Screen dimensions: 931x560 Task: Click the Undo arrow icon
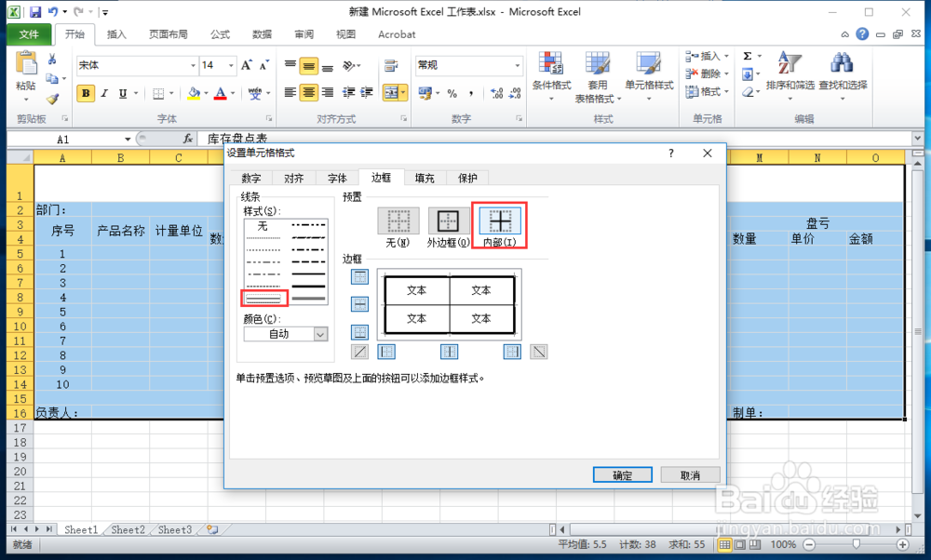[53, 12]
